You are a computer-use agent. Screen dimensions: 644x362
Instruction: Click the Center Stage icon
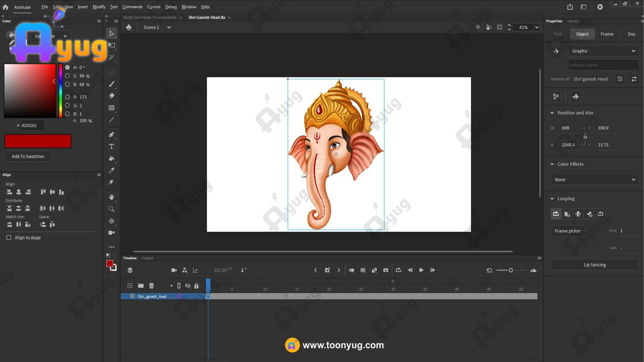(478, 27)
